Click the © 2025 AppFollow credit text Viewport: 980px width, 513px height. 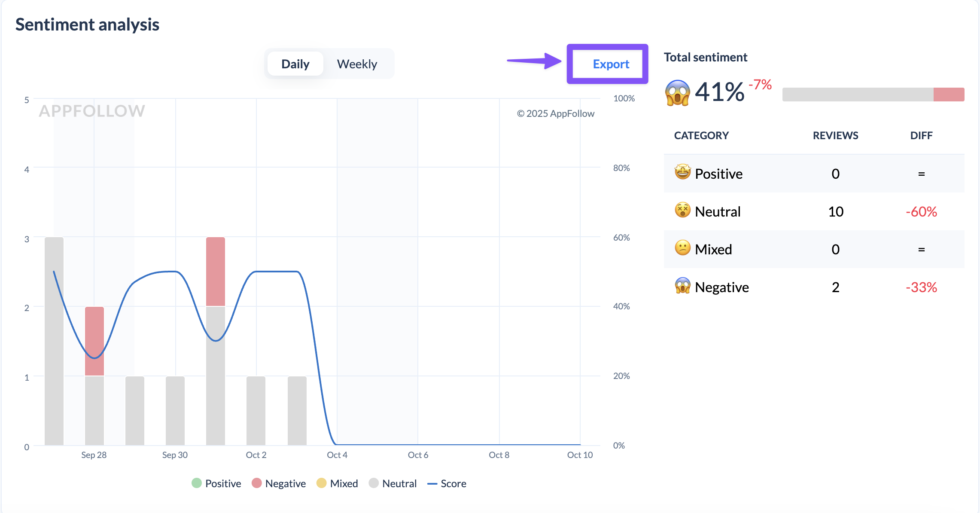coord(556,113)
